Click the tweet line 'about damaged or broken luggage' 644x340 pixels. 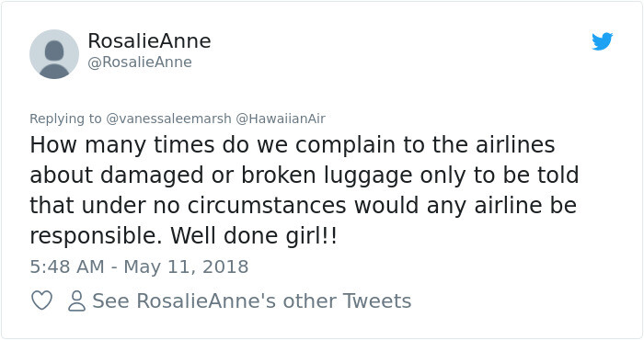coord(305,176)
